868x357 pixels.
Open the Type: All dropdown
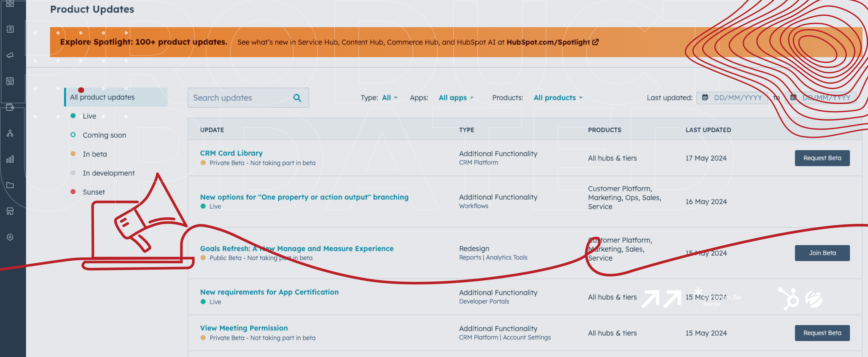pos(389,98)
